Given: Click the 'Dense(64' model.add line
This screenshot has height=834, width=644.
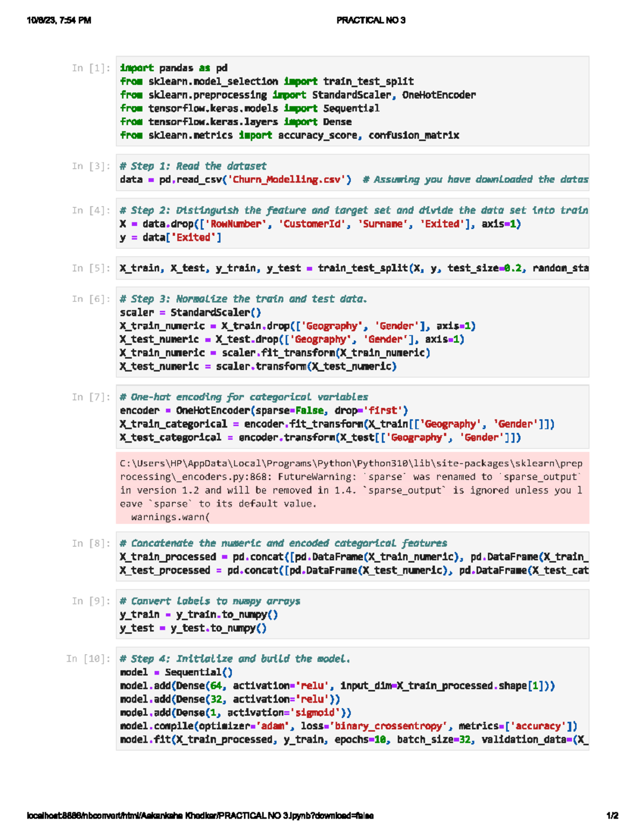Looking at the screenshot, I should pyautogui.click(x=337, y=686).
